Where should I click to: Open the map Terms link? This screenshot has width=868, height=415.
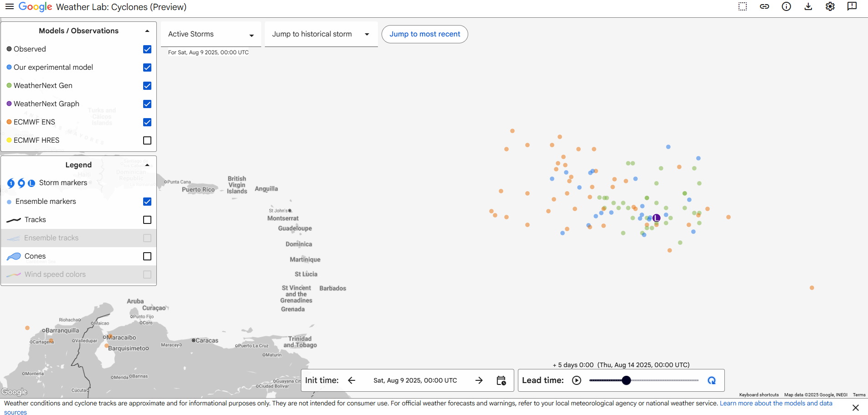pyautogui.click(x=859, y=395)
